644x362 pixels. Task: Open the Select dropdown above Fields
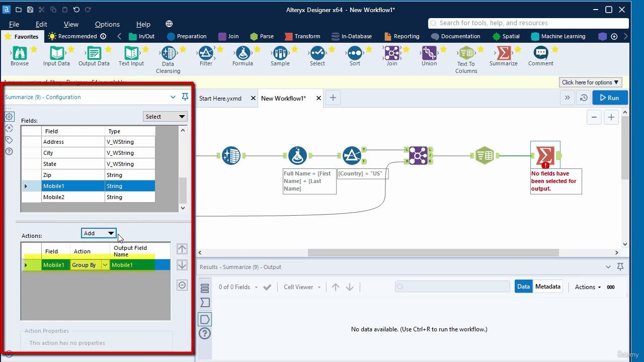[x=165, y=117]
